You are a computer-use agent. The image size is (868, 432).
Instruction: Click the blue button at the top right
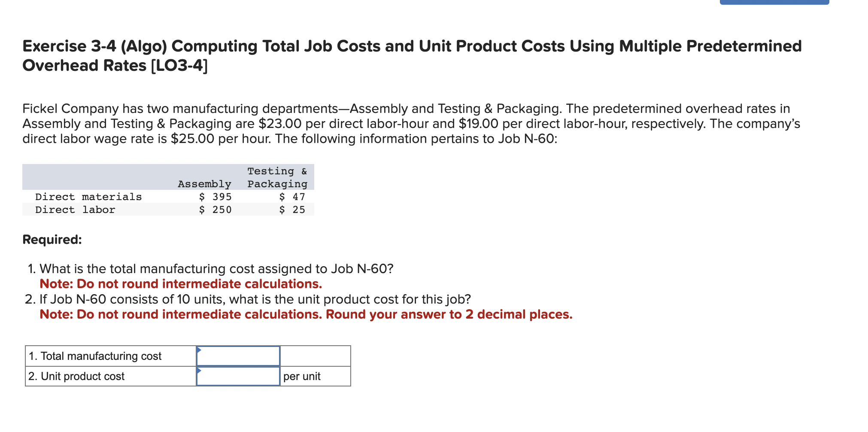coord(775,2)
